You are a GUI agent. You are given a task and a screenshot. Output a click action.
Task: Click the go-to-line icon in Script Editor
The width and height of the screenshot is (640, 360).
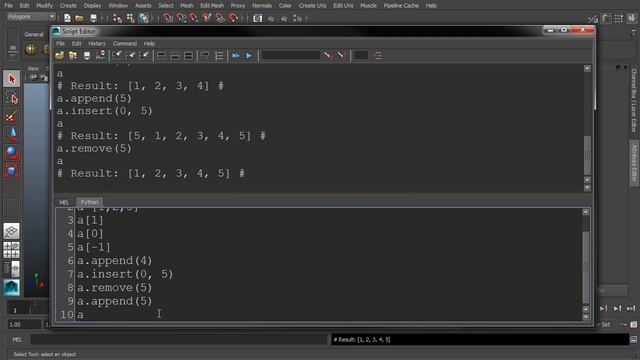pos(378,56)
